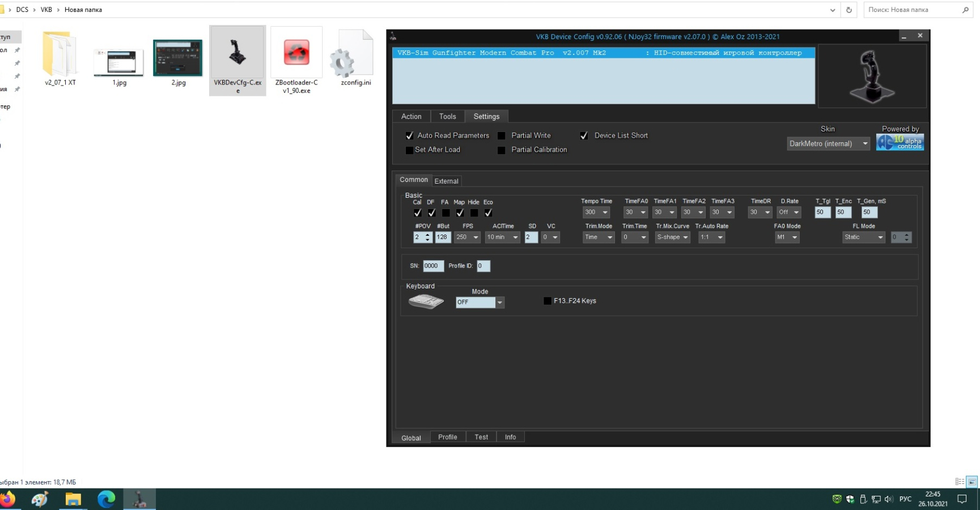Open the FL Mode Static dropdown

864,237
